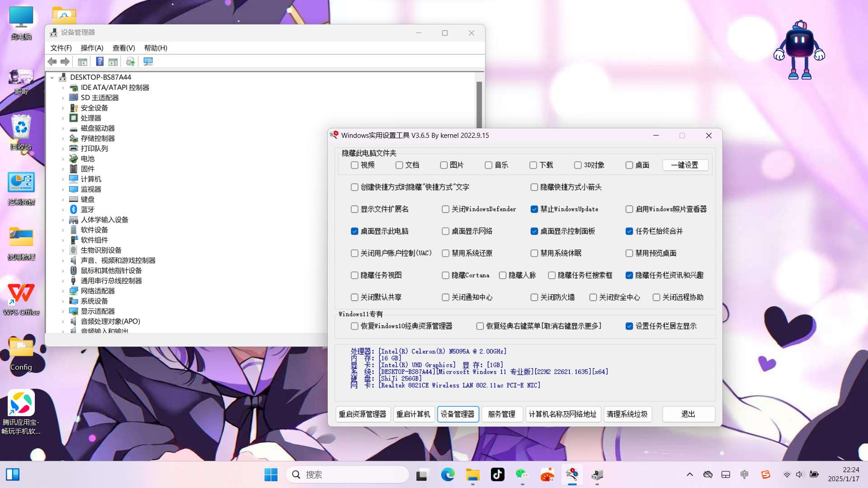868x488 pixels.
Task: Click the widgets icon at taskbar left
Action: [x=13, y=474]
